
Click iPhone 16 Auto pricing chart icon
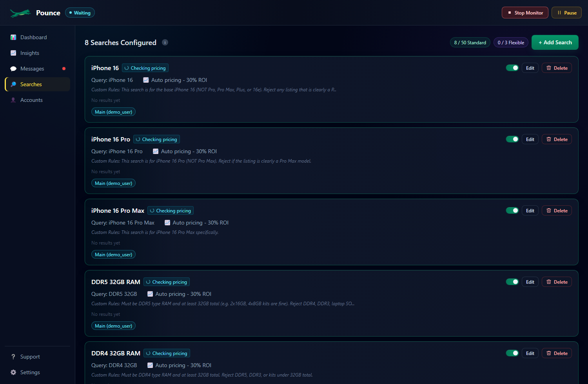point(146,80)
